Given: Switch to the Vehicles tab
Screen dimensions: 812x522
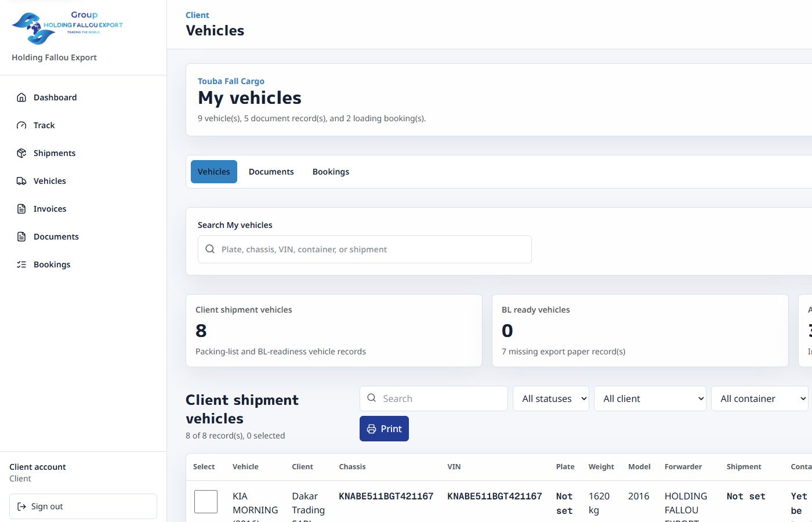Looking at the screenshot, I should point(214,172).
